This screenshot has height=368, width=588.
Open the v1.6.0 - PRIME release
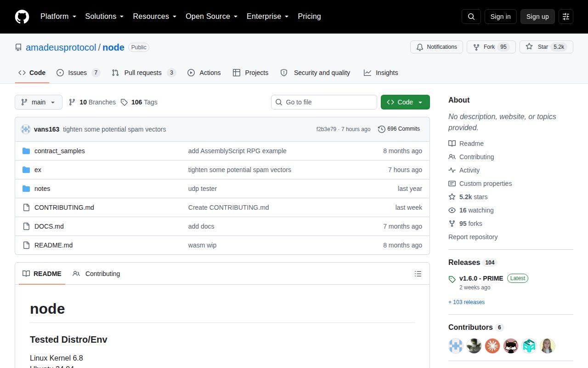click(x=481, y=278)
